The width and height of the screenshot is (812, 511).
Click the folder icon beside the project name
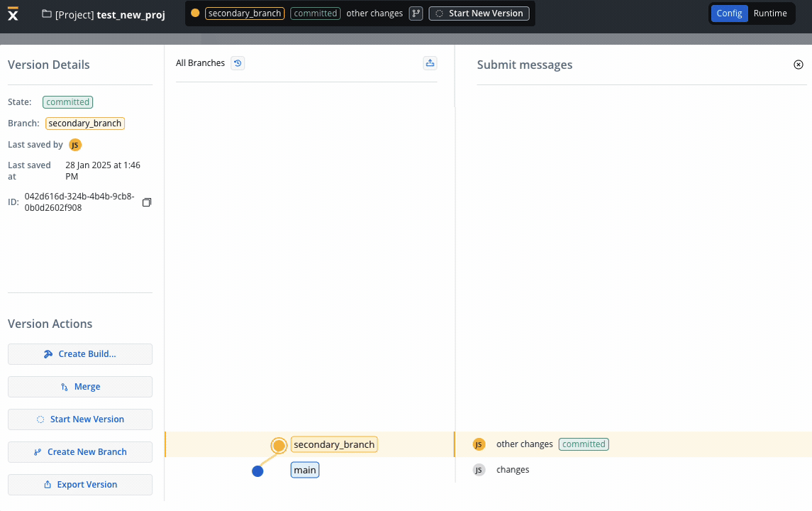coord(47,14)
